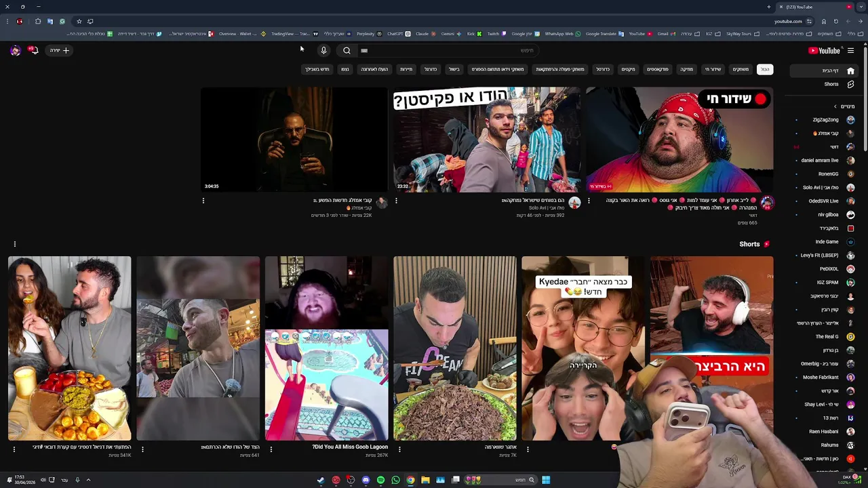Open the dark 3:04:35 video thumbnail
868x488 pixels.
point(294,140)
